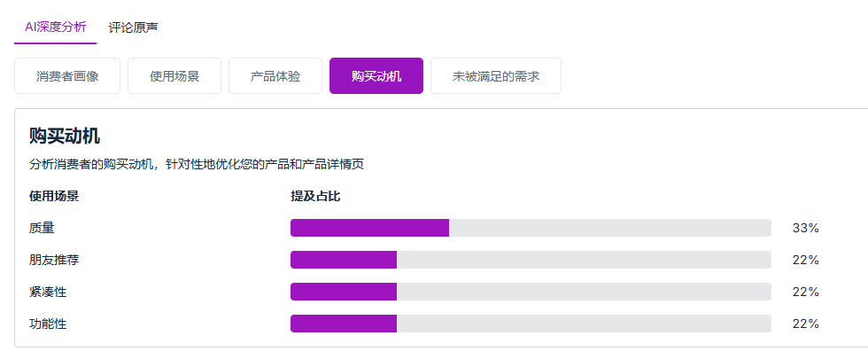Image resolution: width=868 pixels, height=359 pixels.
Task: Click the 质量 progress bar
Action: coord(531,228)
